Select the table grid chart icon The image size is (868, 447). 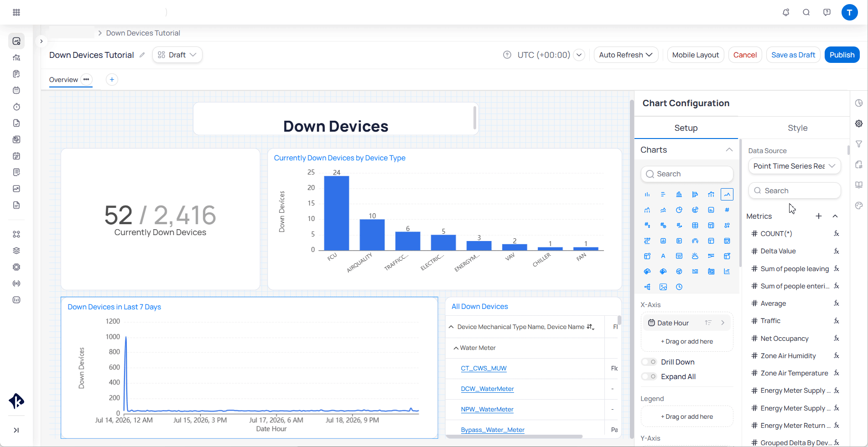pyautogui.click(x=695, y=226)
